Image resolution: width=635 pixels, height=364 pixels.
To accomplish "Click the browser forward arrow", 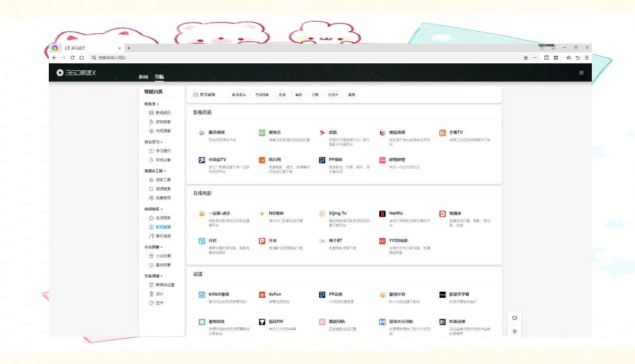I will point(63,58).
